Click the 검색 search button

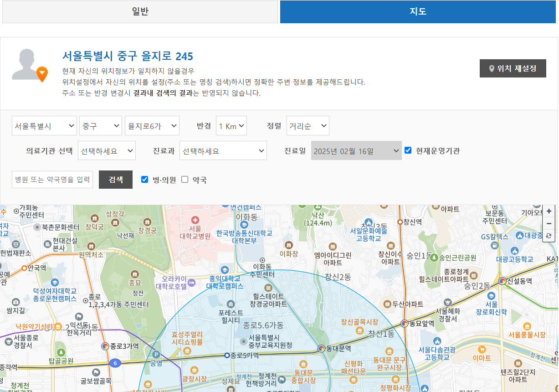point(116,179)
